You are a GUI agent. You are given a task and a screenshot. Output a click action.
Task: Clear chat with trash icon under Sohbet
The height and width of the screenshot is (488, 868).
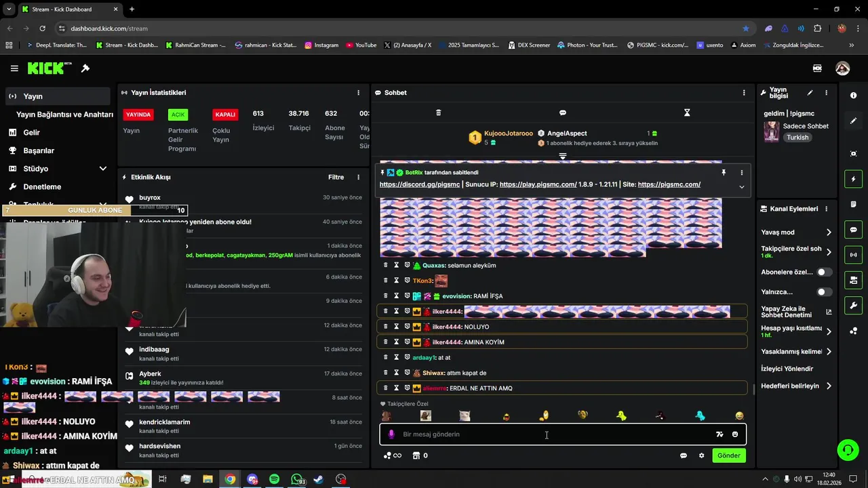click(x=438, y=113)
